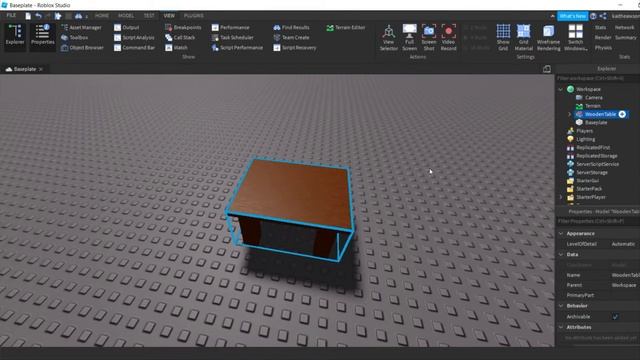Show the Command Bar
This screenshot has width=640, height=360.
click(x=134, y=48)
